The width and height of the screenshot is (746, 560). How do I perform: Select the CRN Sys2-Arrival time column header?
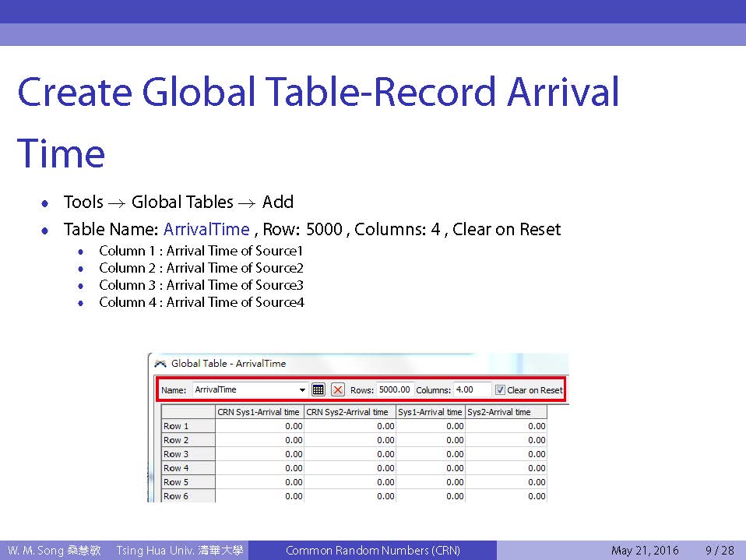click(348, 412)
